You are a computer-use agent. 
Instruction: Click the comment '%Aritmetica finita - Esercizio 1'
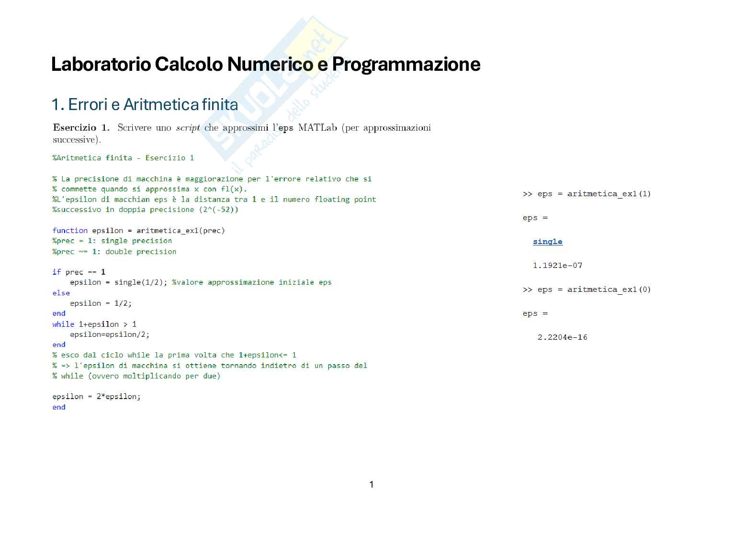pos(123,158)
